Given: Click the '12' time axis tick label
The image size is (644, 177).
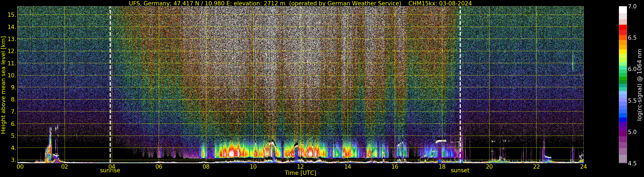Looking at the screenshot, I should click(300, 167).
